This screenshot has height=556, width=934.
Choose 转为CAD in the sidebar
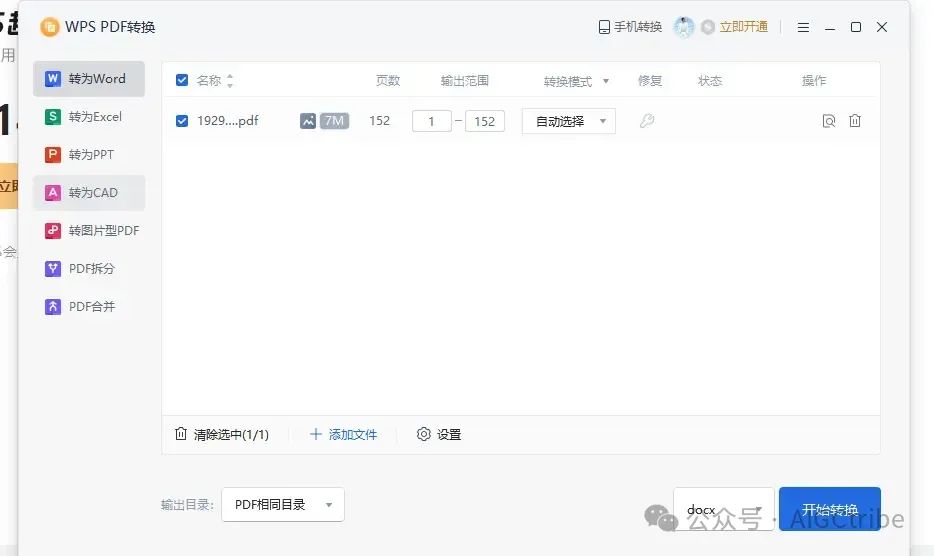point(89,193)
